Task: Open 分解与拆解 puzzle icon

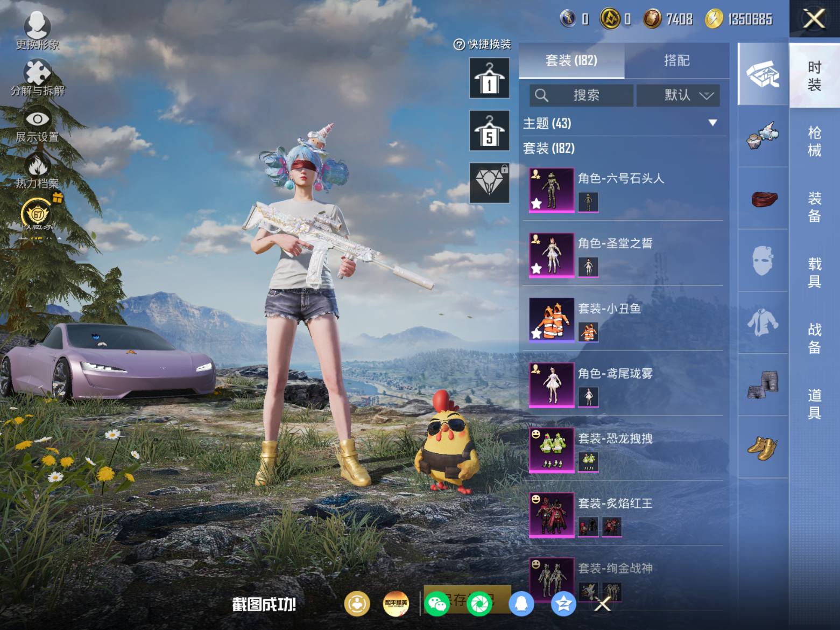Action: coord(37,72)
